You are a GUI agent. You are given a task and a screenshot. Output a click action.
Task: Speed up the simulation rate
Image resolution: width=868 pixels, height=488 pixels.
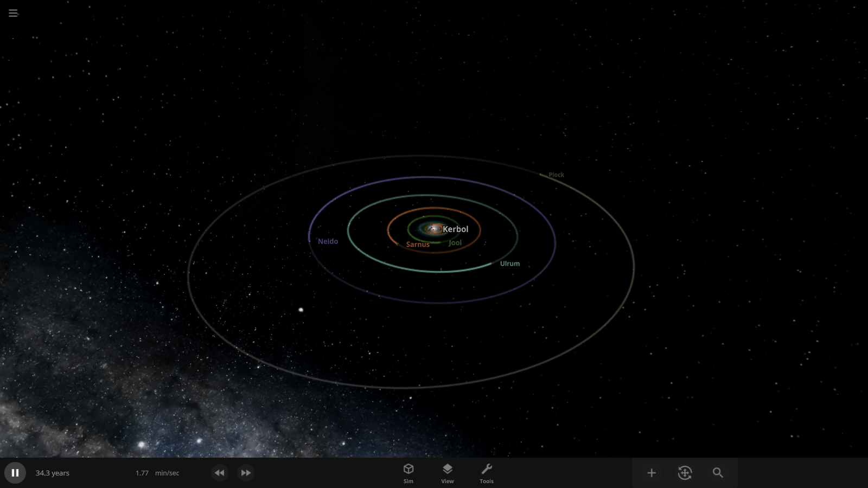pyautogui.click(x=246, y=473)
